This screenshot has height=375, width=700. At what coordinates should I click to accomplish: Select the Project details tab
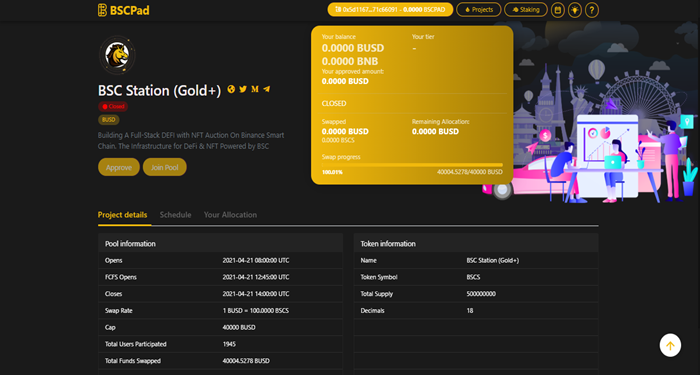[122, 215]
